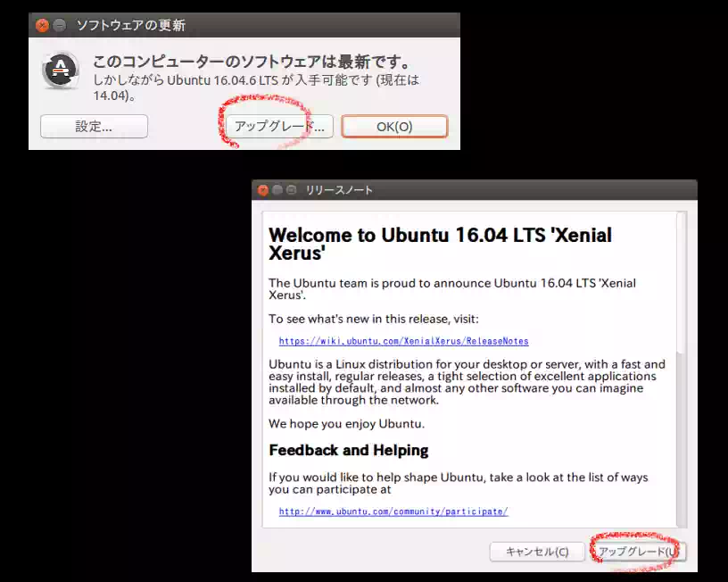Click the 'To see what's new in this release' line

373,319
